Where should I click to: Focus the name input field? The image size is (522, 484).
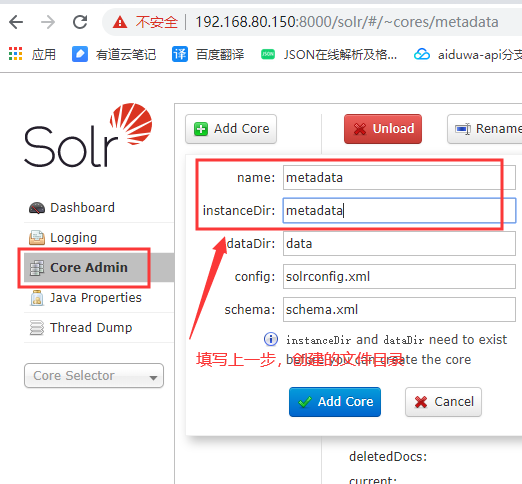[399, 178]
